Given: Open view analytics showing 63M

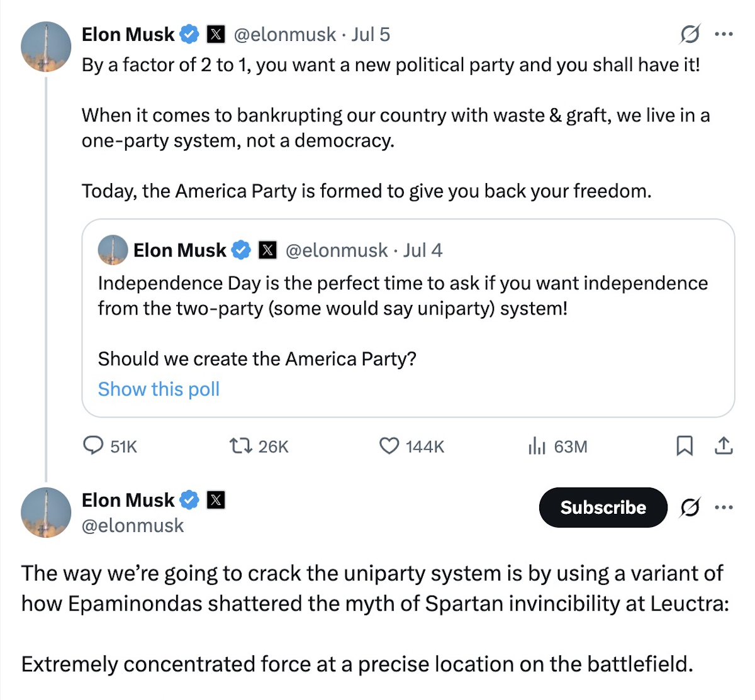Looking at the screenshot, I should pyautogui.click(x=537, y=446).
